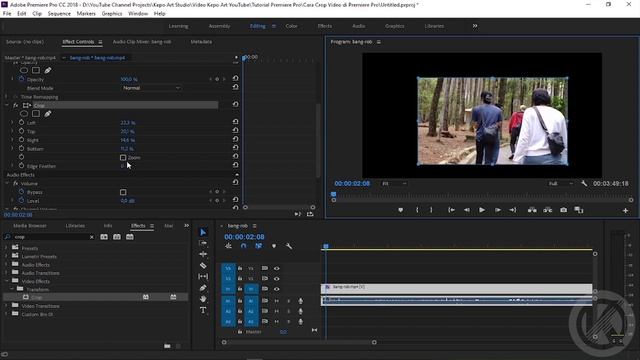Viewport: 640px width, 360px height.
Task: Open the Program monitor button editor plus icon
Action: (625, 211)
